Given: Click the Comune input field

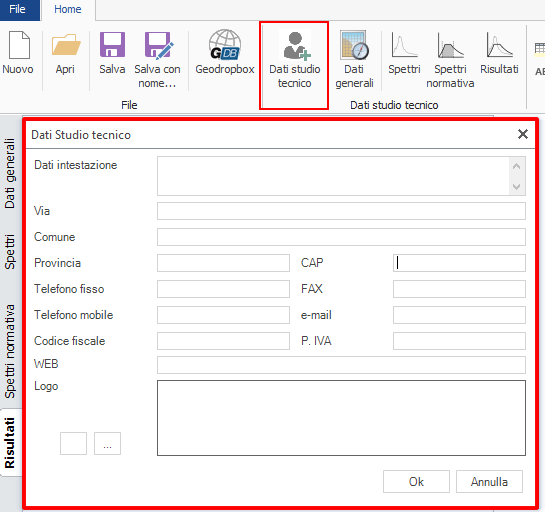Looking at the screenshot, I should point(341,237).
